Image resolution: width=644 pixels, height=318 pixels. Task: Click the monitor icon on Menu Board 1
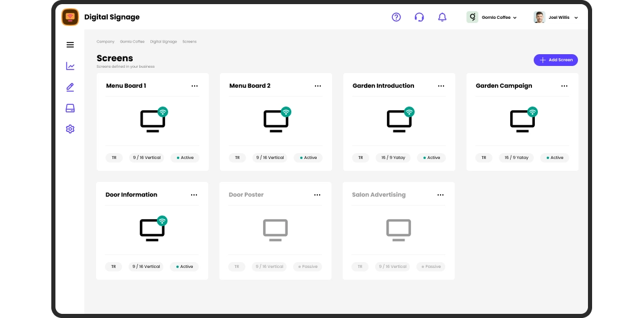coord(153,121)
